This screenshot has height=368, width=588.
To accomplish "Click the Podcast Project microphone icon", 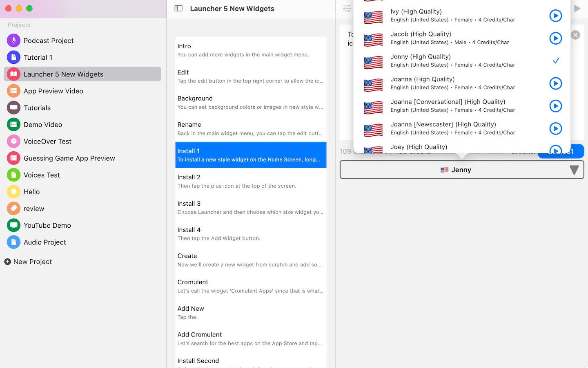I will coord(13,40).
